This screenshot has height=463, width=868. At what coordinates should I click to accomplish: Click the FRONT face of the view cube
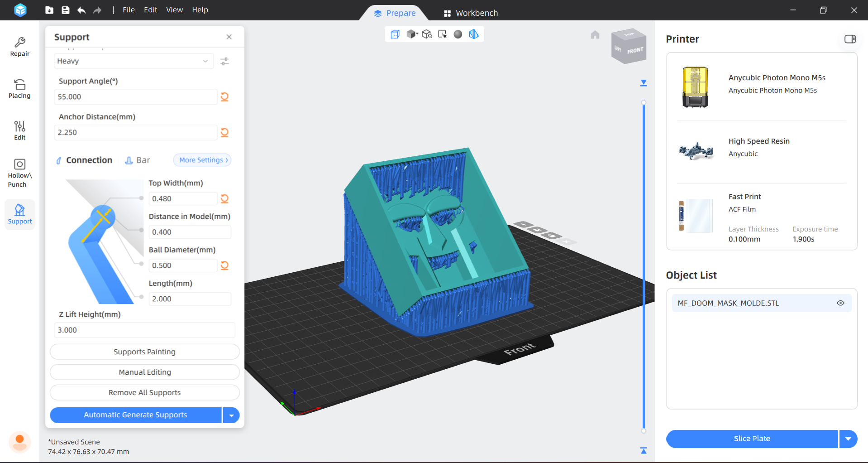click(635, 51)
